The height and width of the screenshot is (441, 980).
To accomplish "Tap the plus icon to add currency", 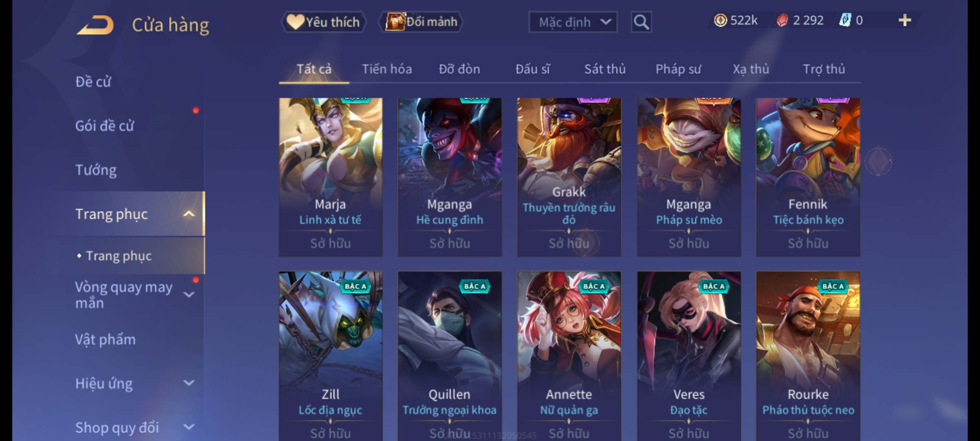I will (905, 20).
